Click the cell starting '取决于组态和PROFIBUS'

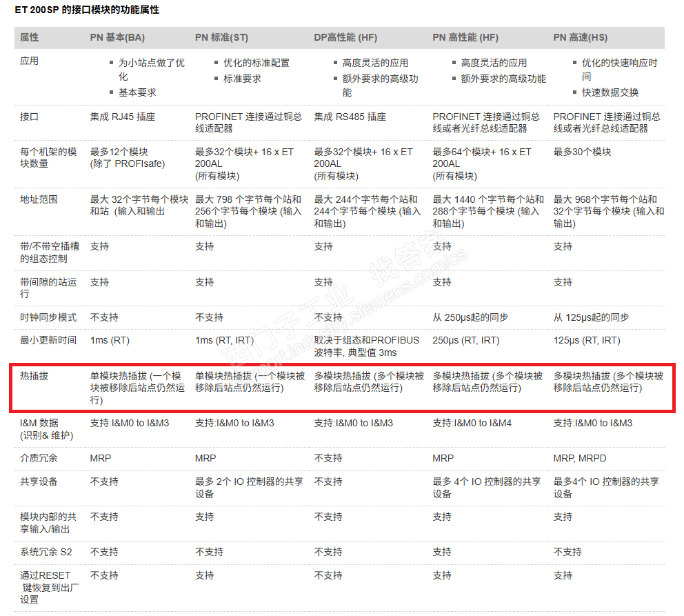point(366,346)
